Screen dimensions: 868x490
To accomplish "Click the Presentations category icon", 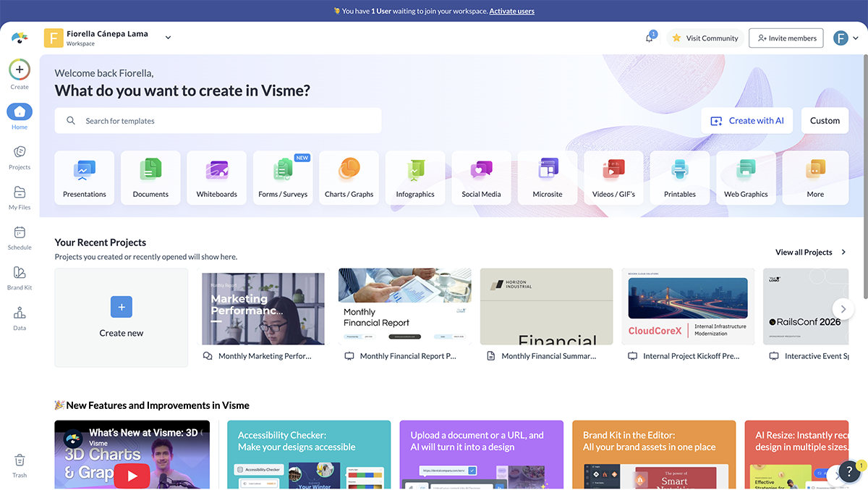I will pos(85,171).
